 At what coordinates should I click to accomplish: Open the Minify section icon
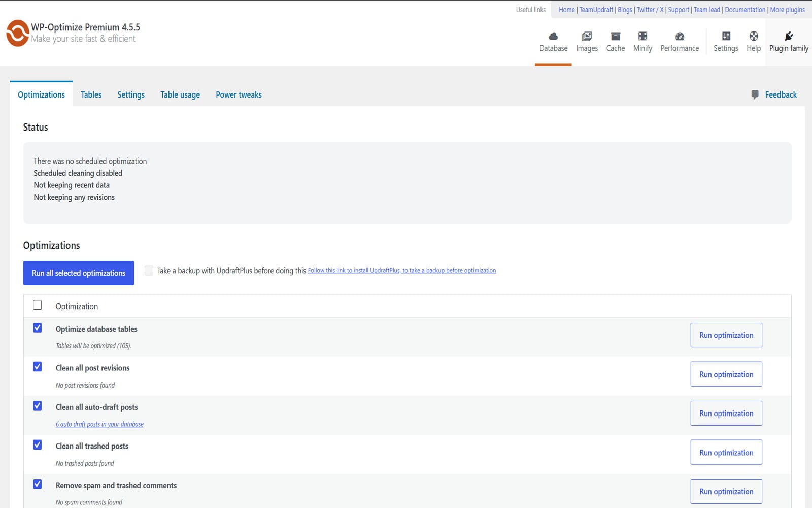pos(642,36)
